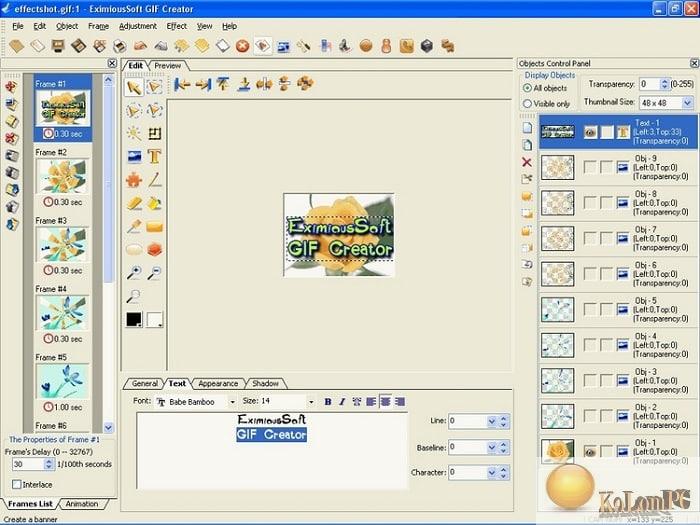This screenshot has height=525, width=700.
Task: Open the File menu
Action: [x=18, y=26]
